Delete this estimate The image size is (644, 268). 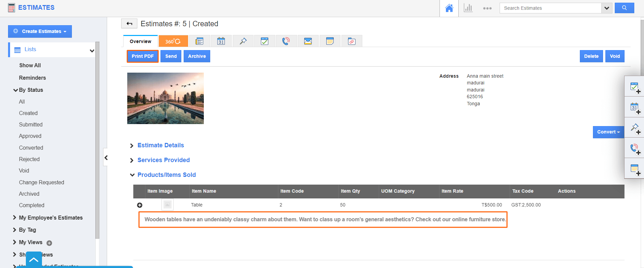click(x=591, y=56)
